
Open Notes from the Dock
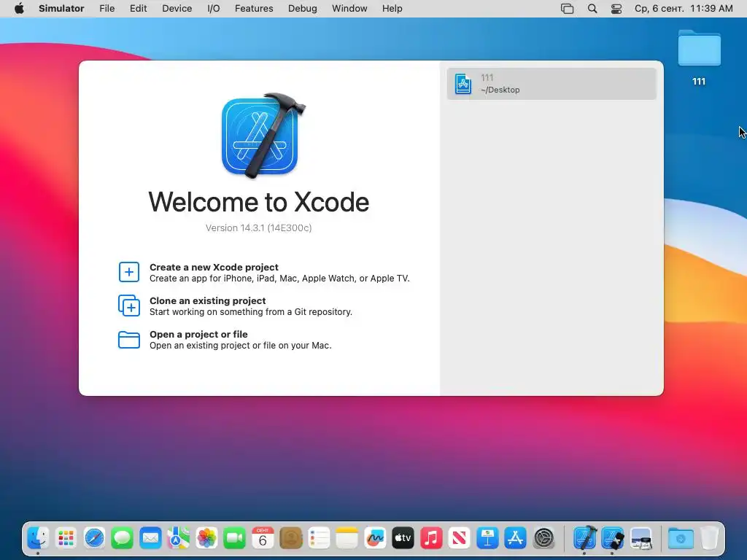pos(347,539)
